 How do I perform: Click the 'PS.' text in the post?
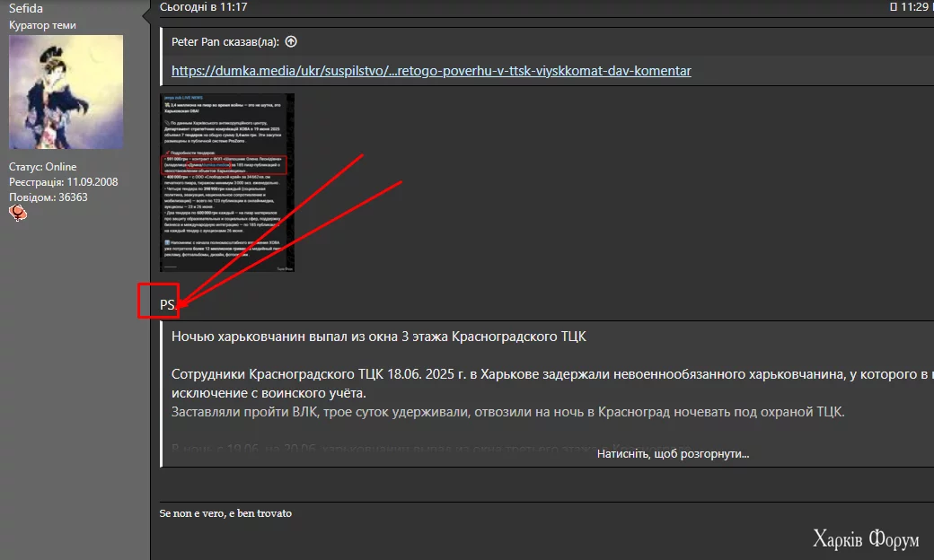point(167,305)
